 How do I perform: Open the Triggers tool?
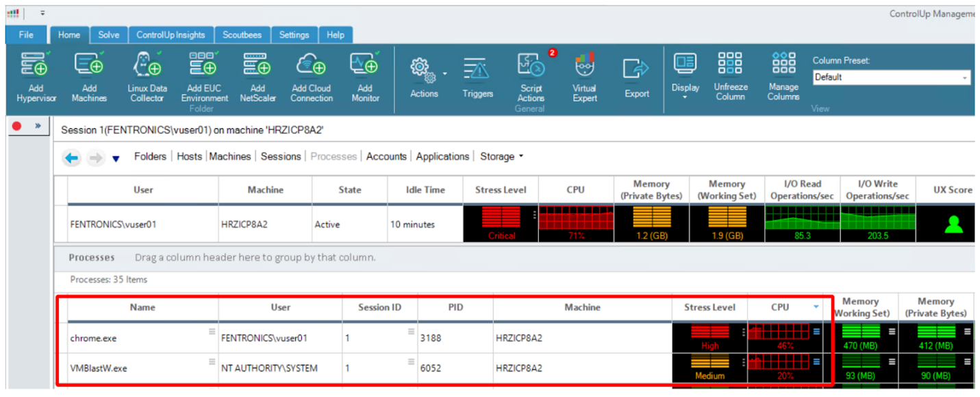point(477,77)
